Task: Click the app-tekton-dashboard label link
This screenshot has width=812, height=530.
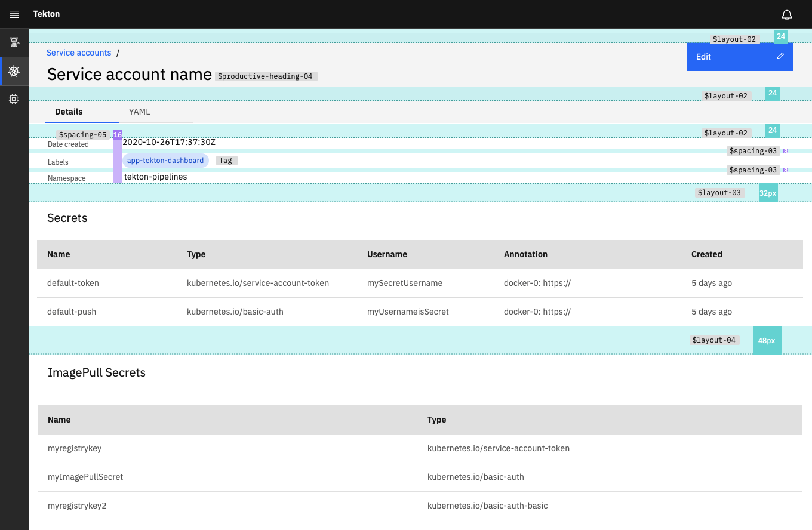Action: pos(165,160)
